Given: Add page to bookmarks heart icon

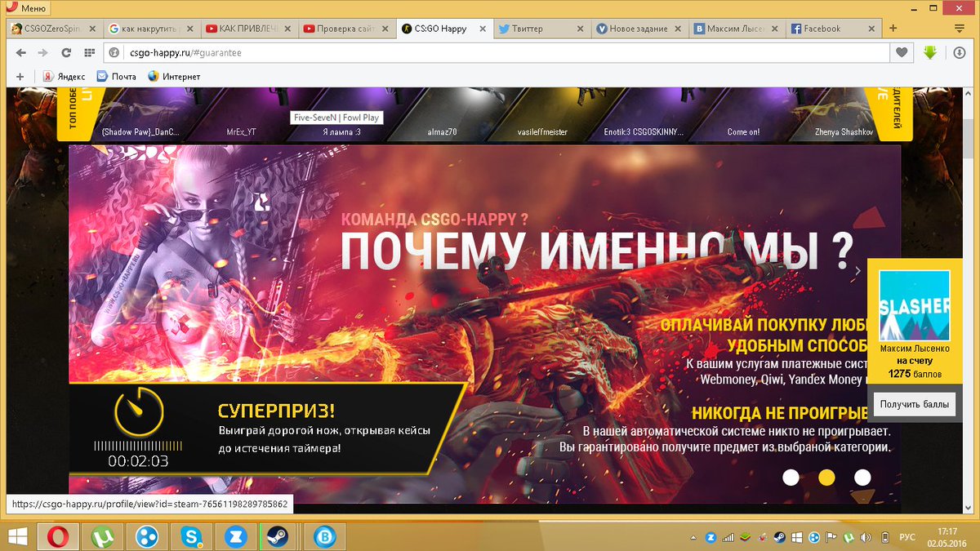Looking at the screenshot, I should (x=901, y=52).
